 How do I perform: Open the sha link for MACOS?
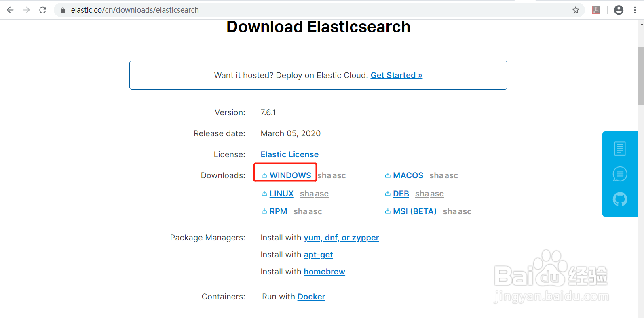click(x=436, y=175)
